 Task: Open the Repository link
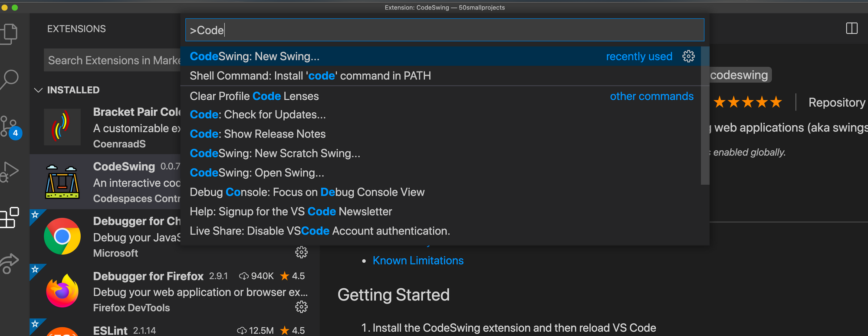click(837, 102)
